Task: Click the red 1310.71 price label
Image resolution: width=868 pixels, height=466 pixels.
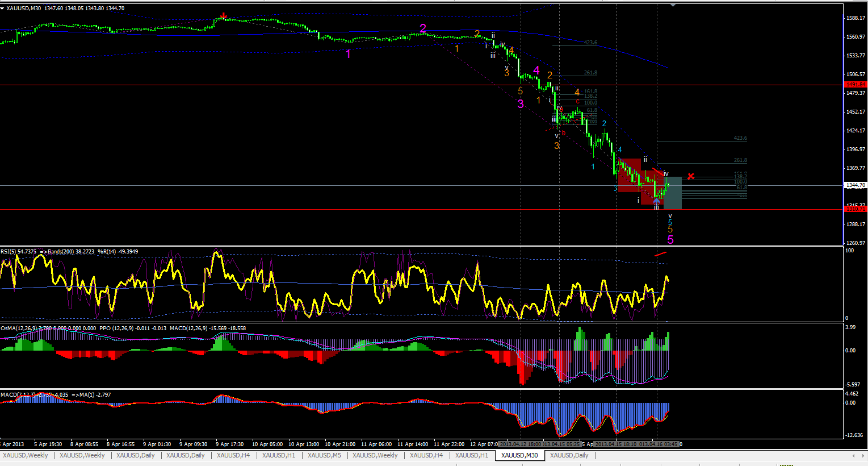Action: pyautogui.click(x=856, y=209)
